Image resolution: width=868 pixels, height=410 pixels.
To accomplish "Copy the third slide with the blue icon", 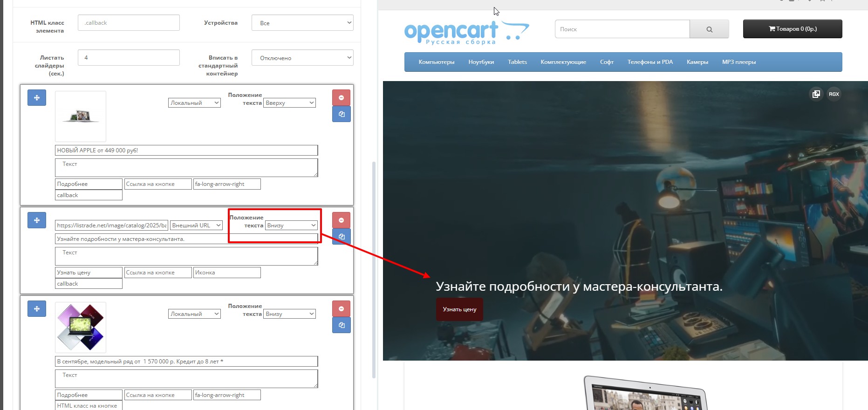I will point(341,325).
